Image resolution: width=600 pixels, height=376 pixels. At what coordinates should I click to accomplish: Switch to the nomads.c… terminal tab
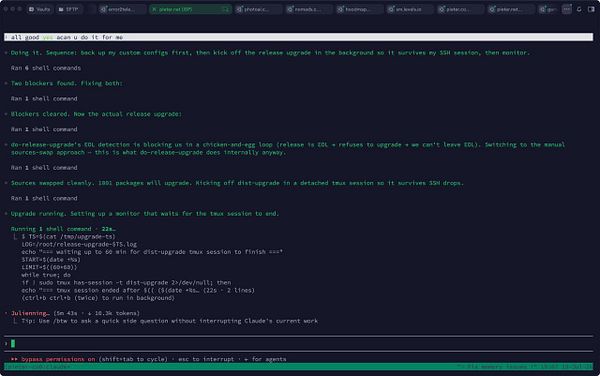(308, 9)
